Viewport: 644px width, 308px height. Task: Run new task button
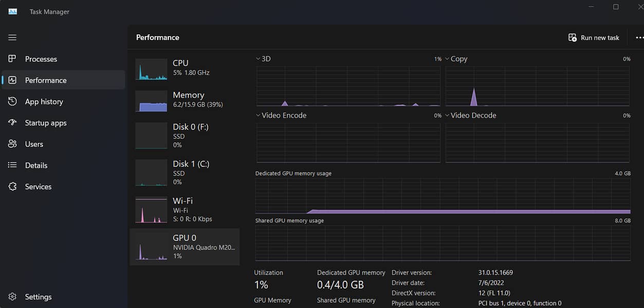594,37
